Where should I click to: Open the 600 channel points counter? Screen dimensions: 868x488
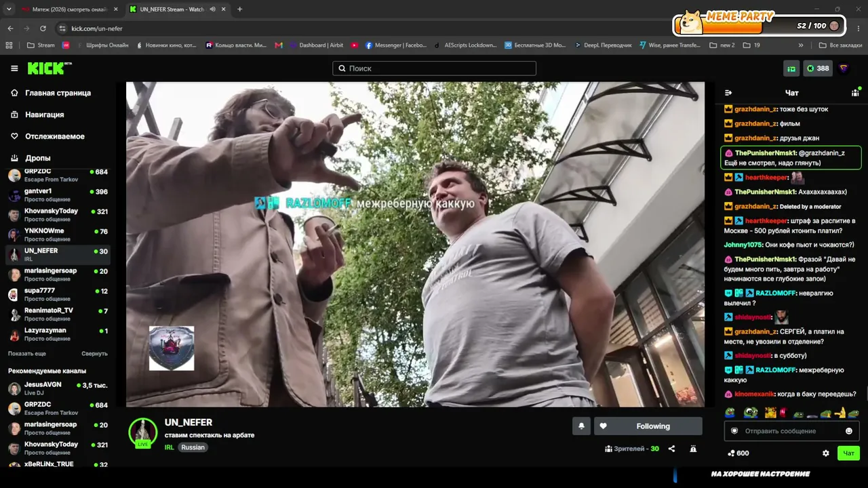point(738,453)
